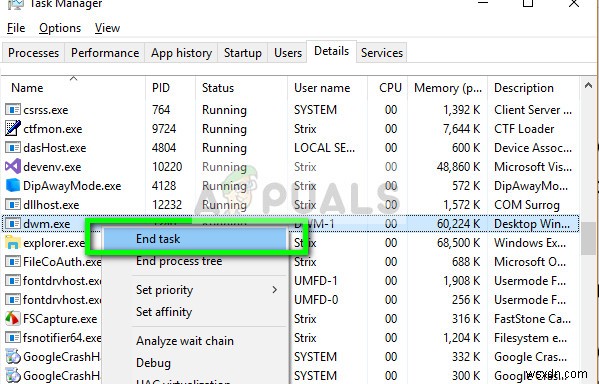Click the GoogleCrashHandler 300 K row icon
The height and width of the screenshot is (384, 599).
click(13, 376)
